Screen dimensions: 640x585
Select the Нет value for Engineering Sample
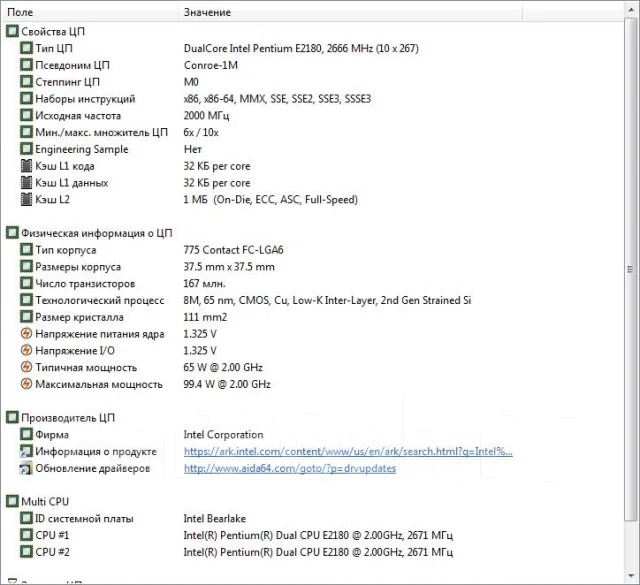pyautogui.click(x=193, y=149)
